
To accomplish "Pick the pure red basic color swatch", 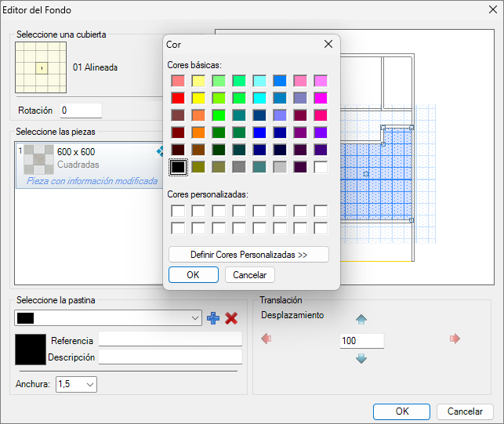I will pos(178,98).
